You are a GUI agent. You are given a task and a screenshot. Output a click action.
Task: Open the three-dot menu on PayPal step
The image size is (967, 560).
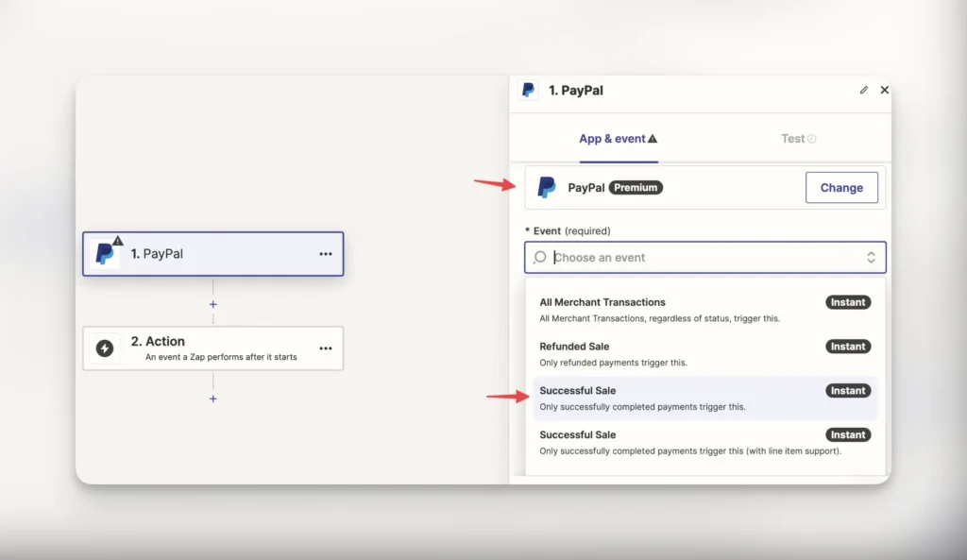pos(326,254)
